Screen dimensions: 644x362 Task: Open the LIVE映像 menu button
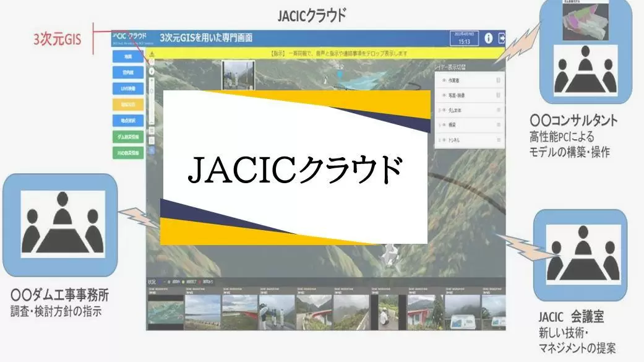[128, 88]
